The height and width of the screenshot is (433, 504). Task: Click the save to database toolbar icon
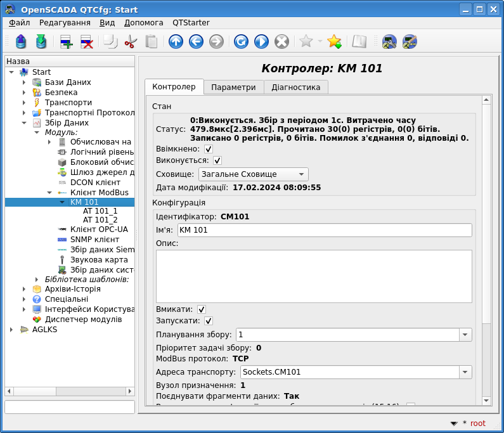pyautogui.click(x=41, y=42)
